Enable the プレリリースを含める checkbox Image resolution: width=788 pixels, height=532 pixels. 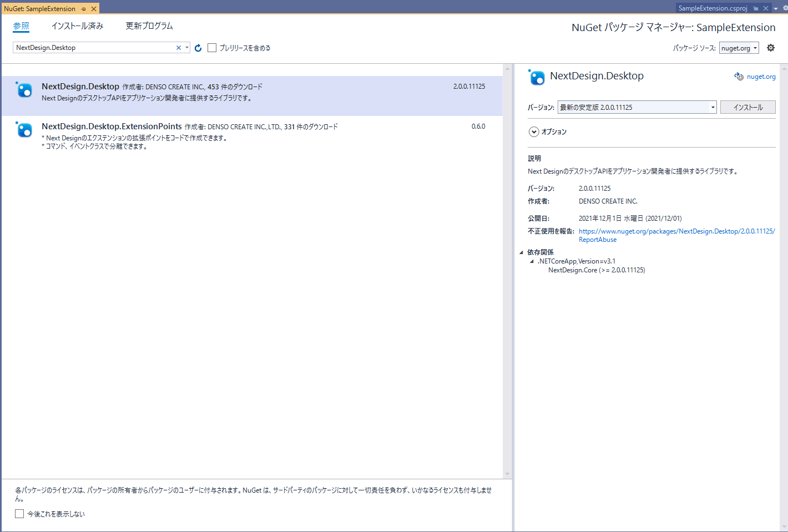click(x=212, y=48)
